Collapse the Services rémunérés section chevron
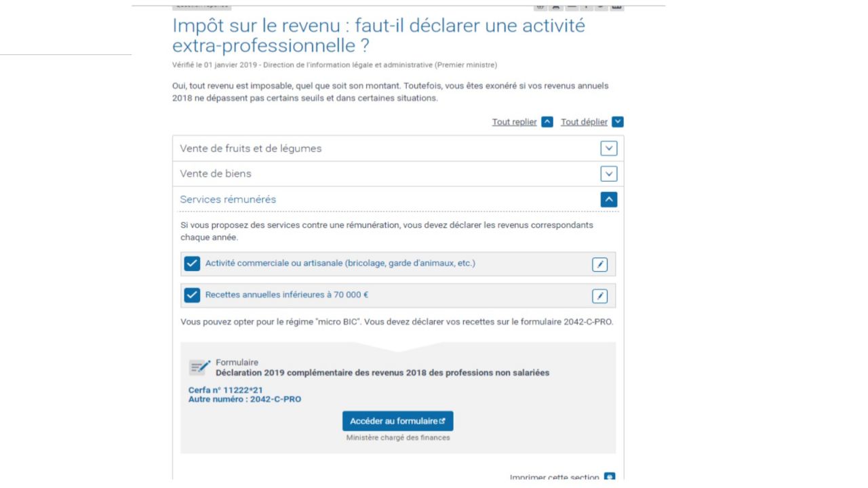 [609, 200]
